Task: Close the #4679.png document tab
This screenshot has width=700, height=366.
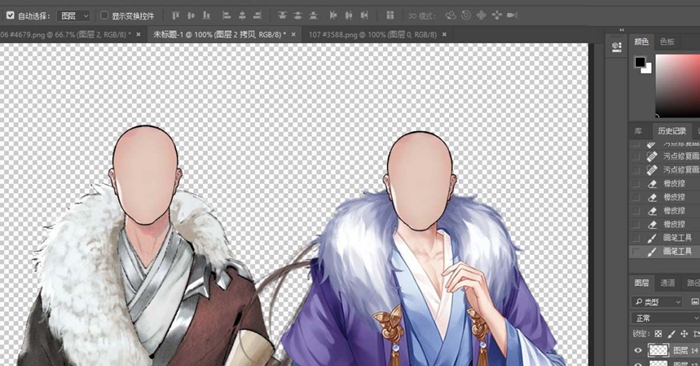Action: tap(138, 34)
